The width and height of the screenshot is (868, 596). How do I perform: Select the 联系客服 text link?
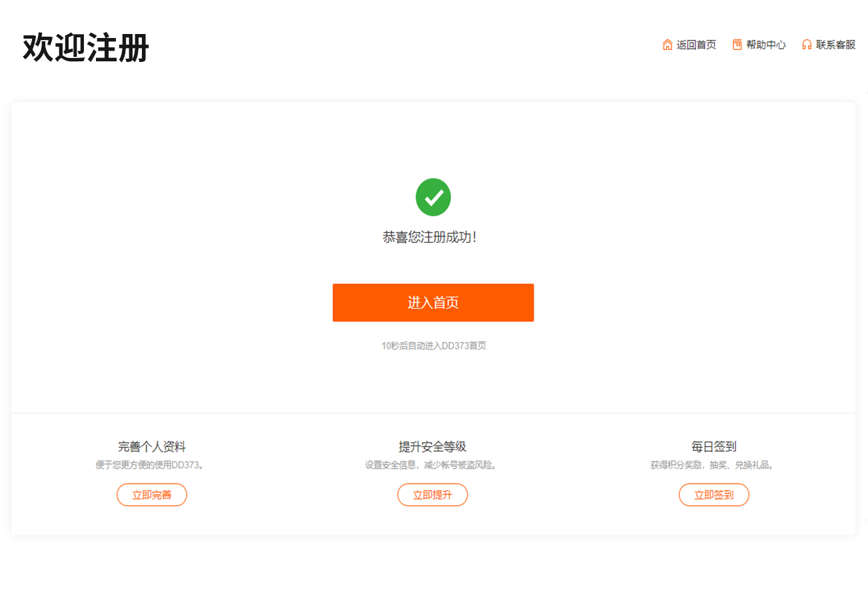pos(835,45)
